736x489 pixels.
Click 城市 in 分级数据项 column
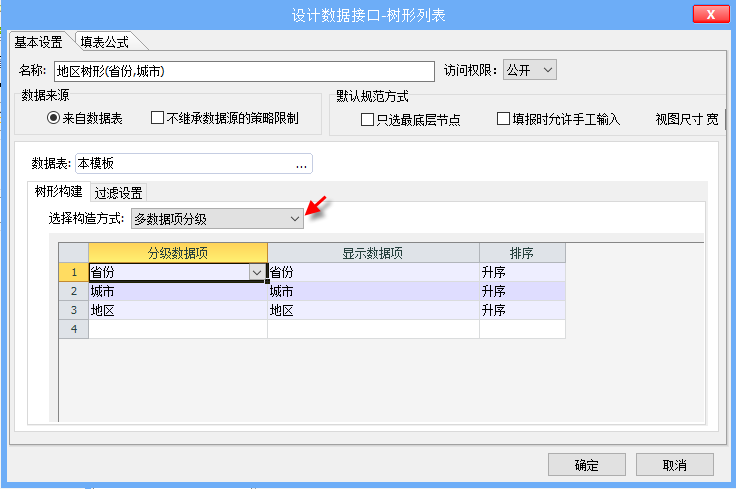coord(178,291)
